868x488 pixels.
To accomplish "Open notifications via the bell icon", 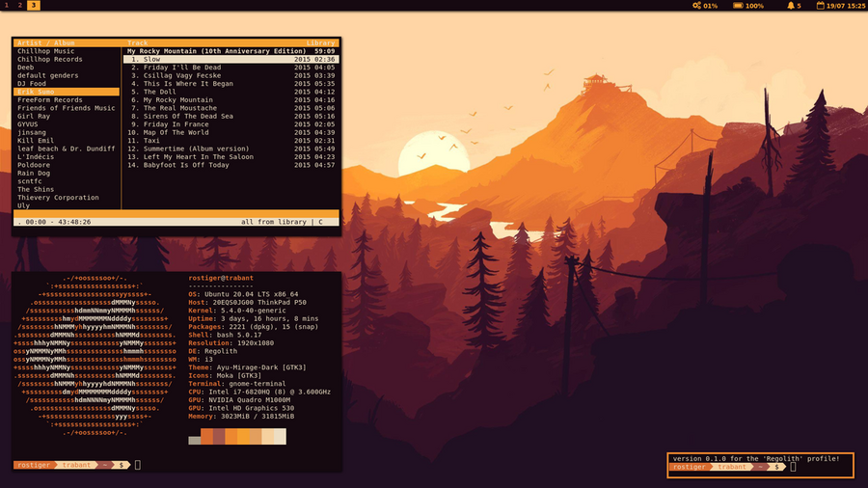I will [791, 6].
